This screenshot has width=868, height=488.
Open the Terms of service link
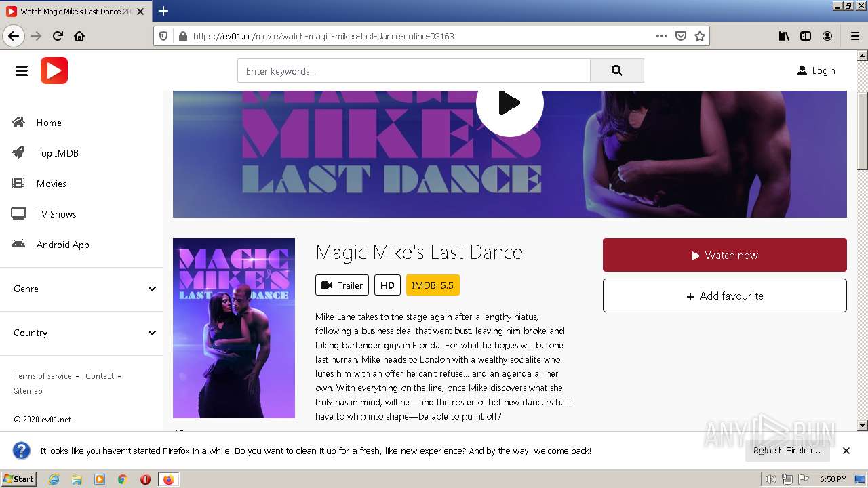43,376
